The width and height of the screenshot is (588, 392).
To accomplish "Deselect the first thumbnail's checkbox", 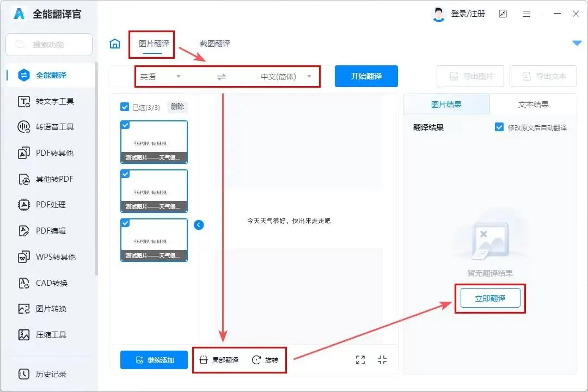I will (125, 125).
